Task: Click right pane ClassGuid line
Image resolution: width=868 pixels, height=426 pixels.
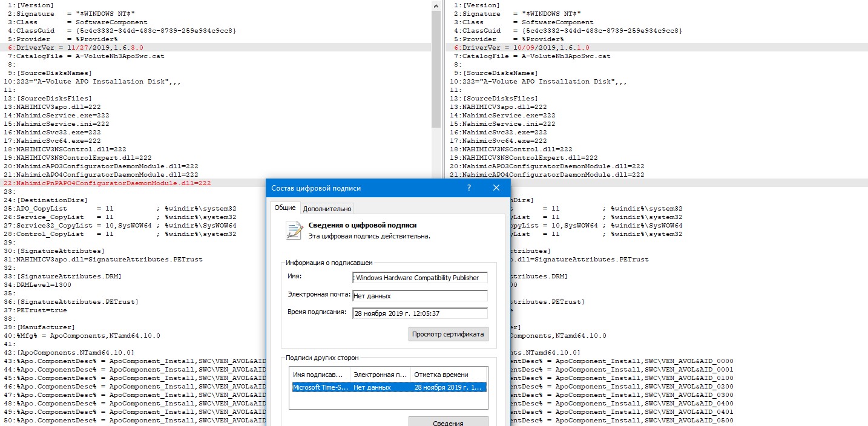Action: pos(568,30)
